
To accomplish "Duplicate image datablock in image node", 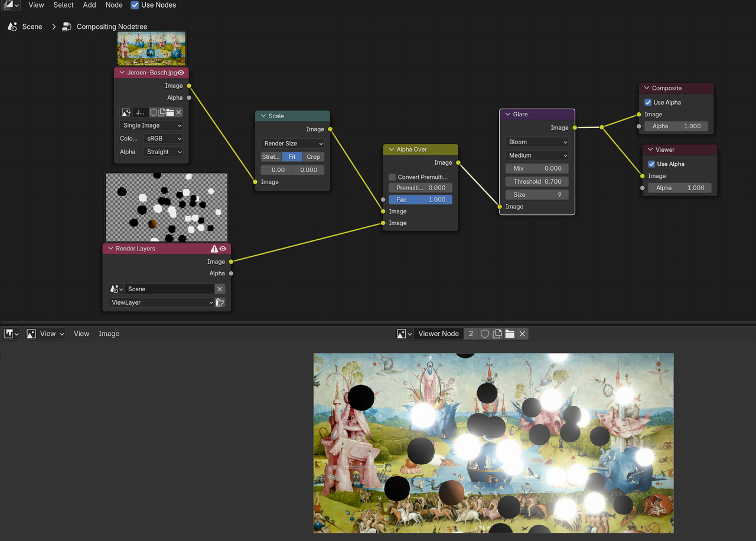I will coord(161,112).
